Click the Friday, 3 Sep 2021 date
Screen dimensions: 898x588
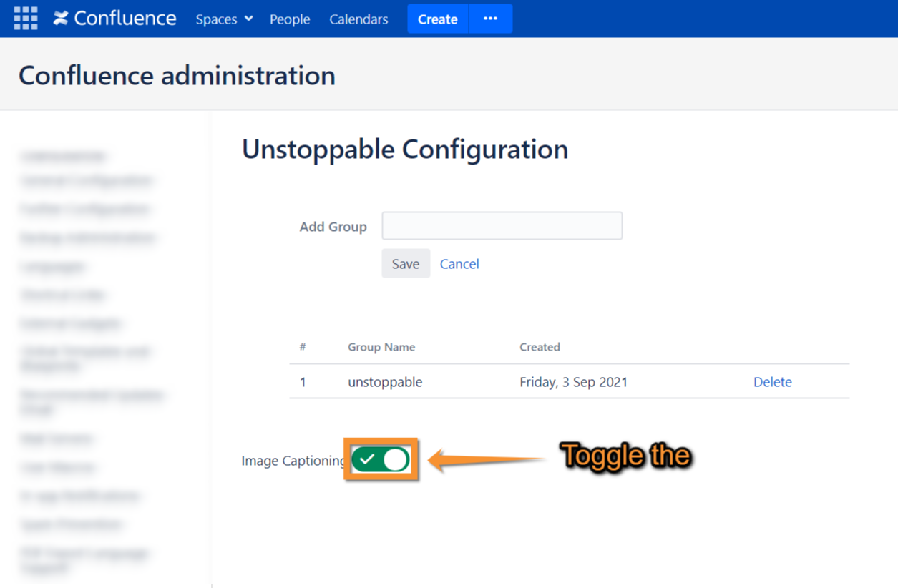click(x=573, y=382)
